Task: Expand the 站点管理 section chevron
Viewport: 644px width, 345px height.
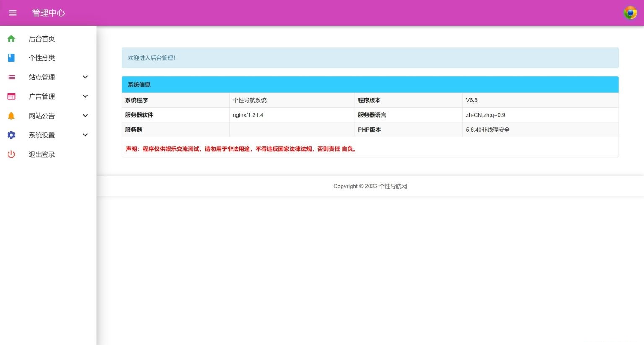Action: pos(85,77)
